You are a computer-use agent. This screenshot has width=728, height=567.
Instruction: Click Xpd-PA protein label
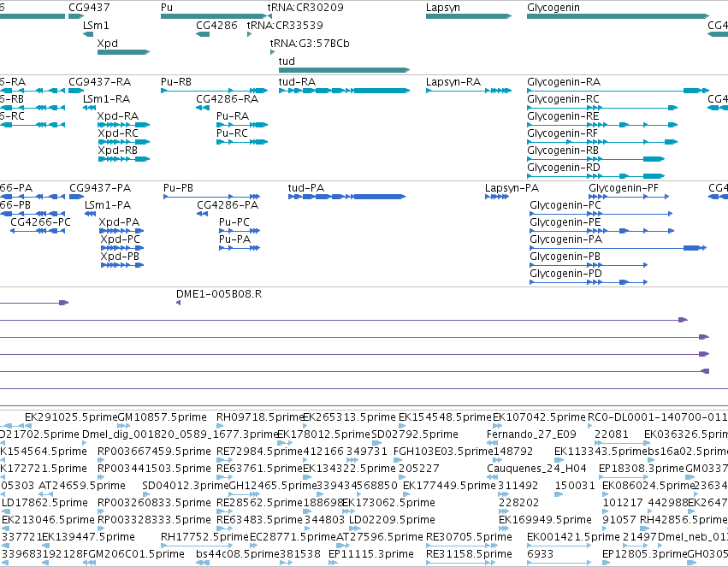pyautogui.click(x=119, y=222)
